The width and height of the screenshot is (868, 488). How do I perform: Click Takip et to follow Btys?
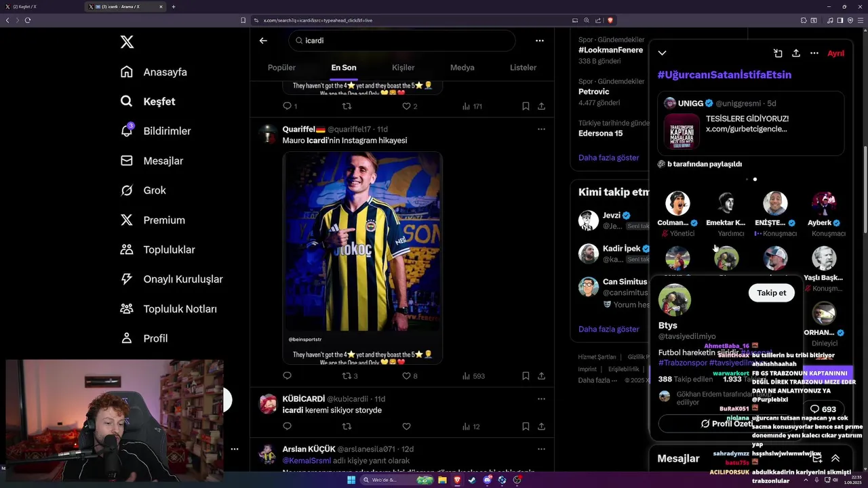pos(772,293)
